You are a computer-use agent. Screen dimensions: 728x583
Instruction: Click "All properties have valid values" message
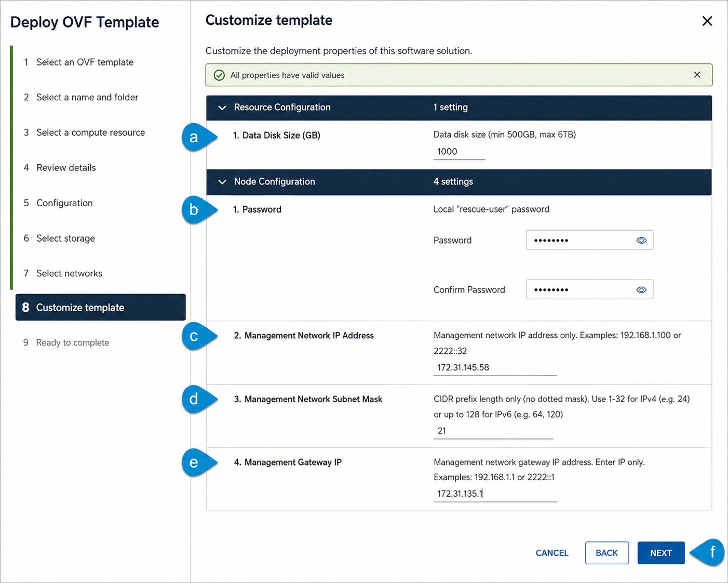(x=287, y=75)
